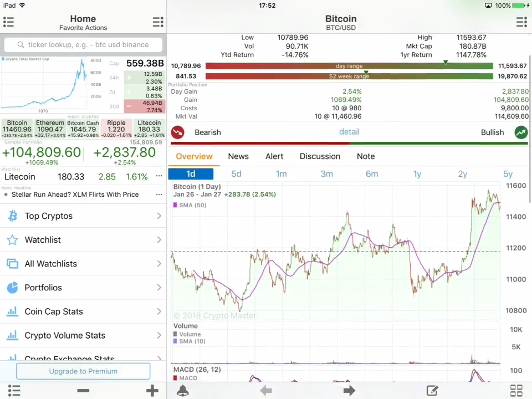Select the 3m chart range
Viewport: 532px width, 399px height.
click(x=327, y=174)
